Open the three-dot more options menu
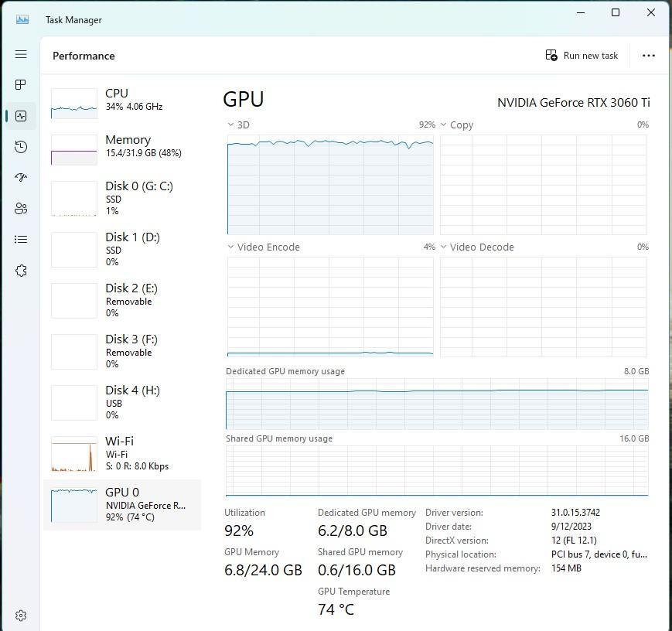 click(649, 56)
